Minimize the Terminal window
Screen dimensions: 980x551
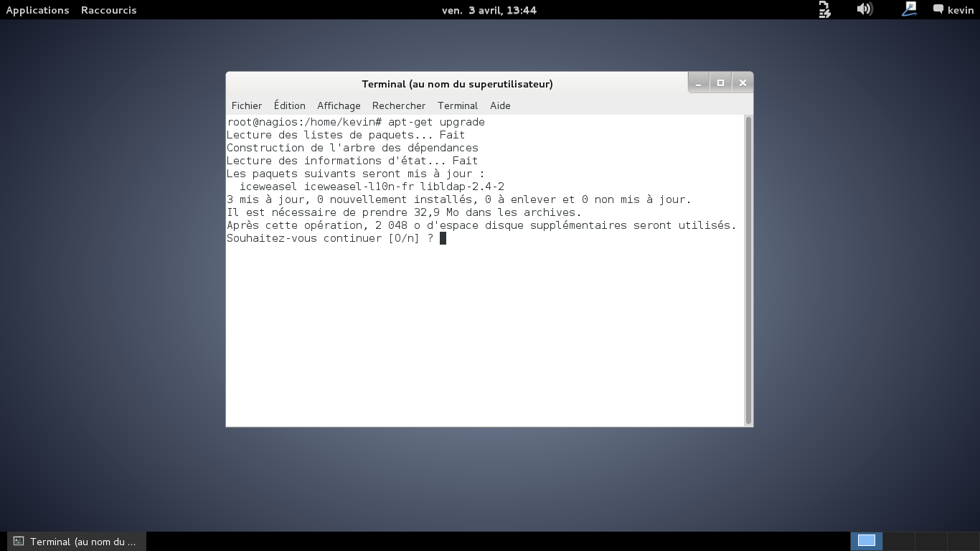(x=699, y=83)
